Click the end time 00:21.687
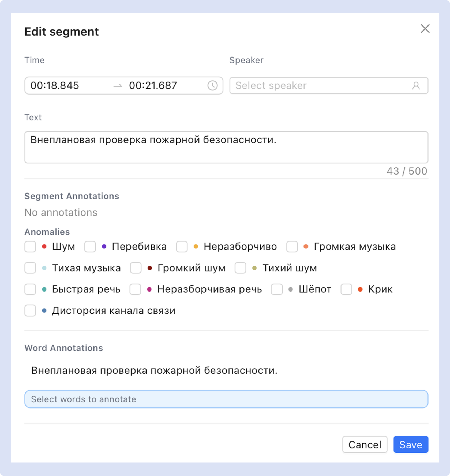Viewport: 450px width, 476px height. click(153, 86)
